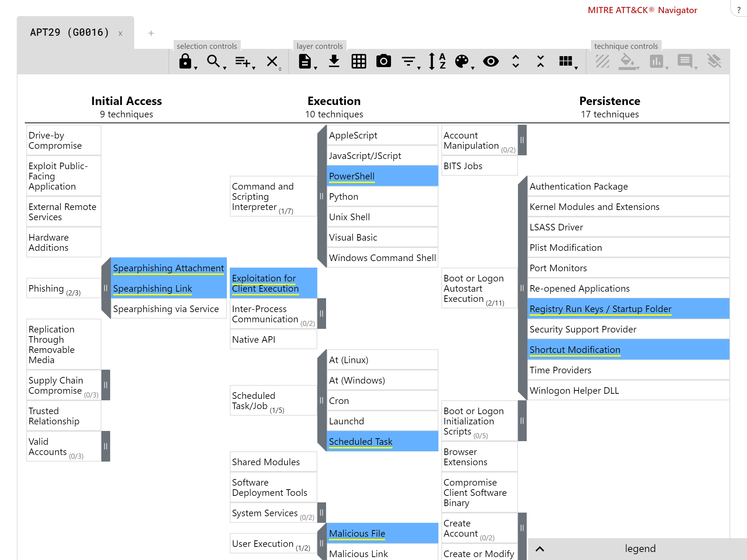Expand all sub-techniques icon

pyautogui.click(x=516, y=61)
